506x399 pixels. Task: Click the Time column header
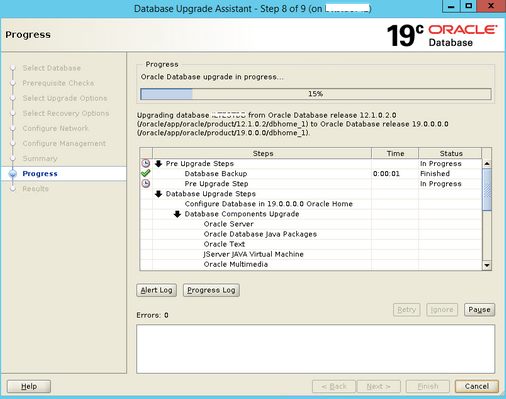pos(395,153)
